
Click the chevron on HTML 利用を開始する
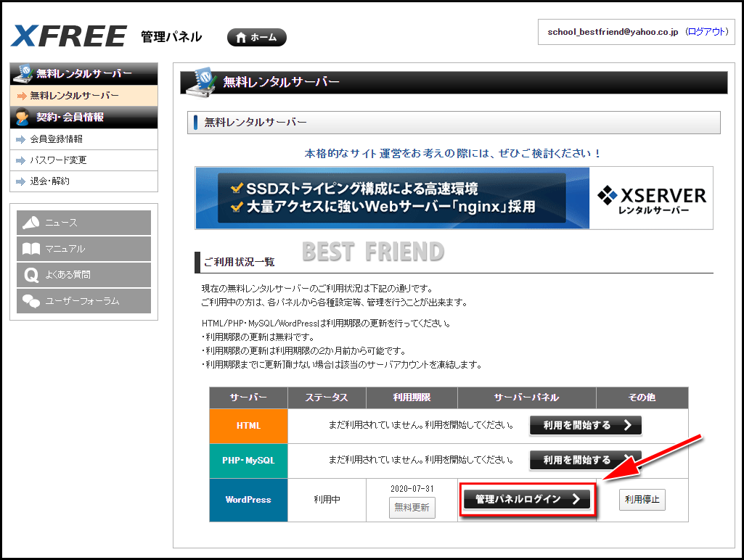tap(627, 425)
